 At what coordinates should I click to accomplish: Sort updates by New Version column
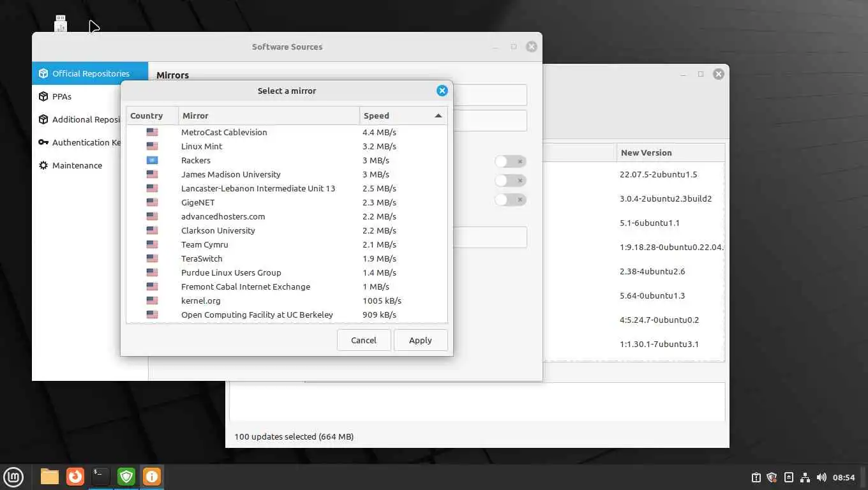click(670, 152)
